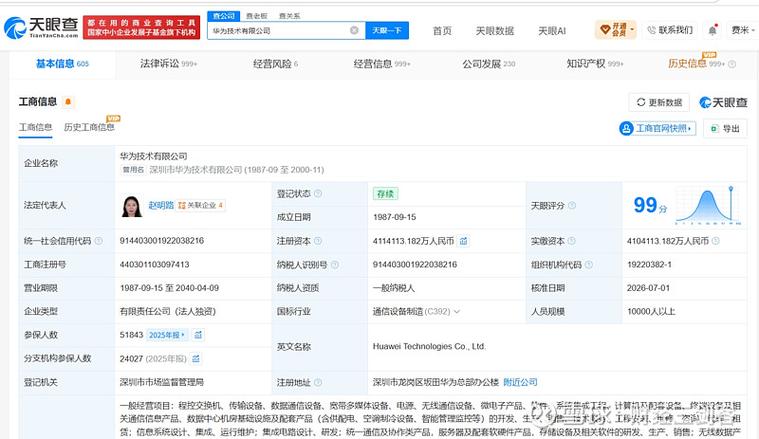Select the 查公司 search tab
759x439 pixels.
pyautogui.click(x=224, y=16)
